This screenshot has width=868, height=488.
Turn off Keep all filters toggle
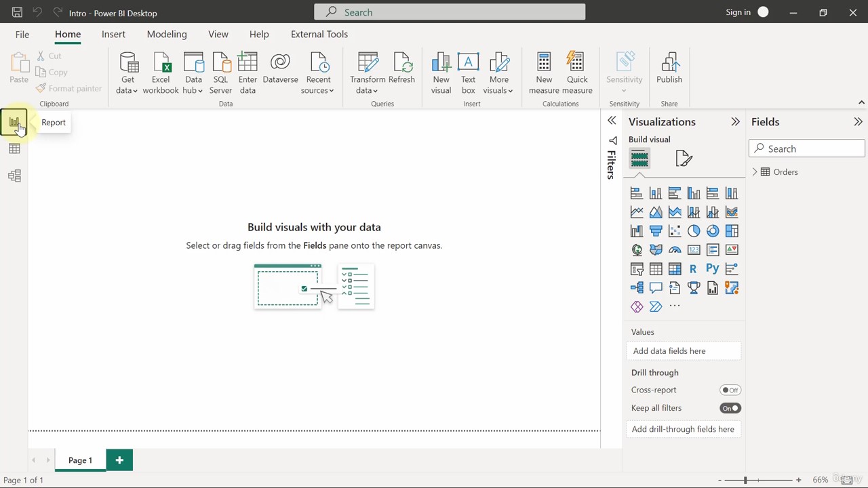click(730, 408)
